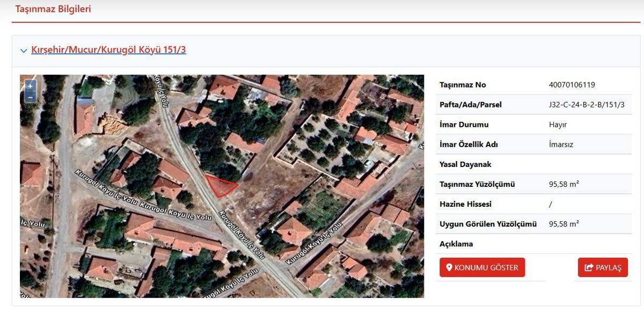Click Taşınmaz No value 40070106119
This screenshot has width=644, height=312.
(x=572, y=85)
